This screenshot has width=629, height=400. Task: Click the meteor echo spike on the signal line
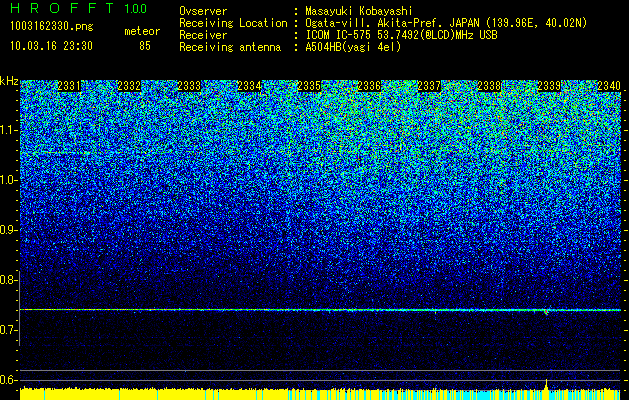[x=546, y=311]
